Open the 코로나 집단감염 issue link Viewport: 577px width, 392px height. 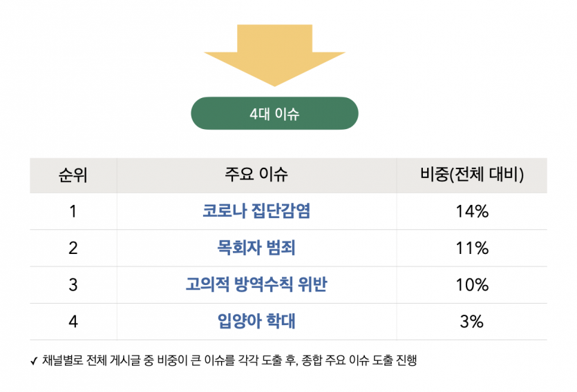(x=256, y=211)
